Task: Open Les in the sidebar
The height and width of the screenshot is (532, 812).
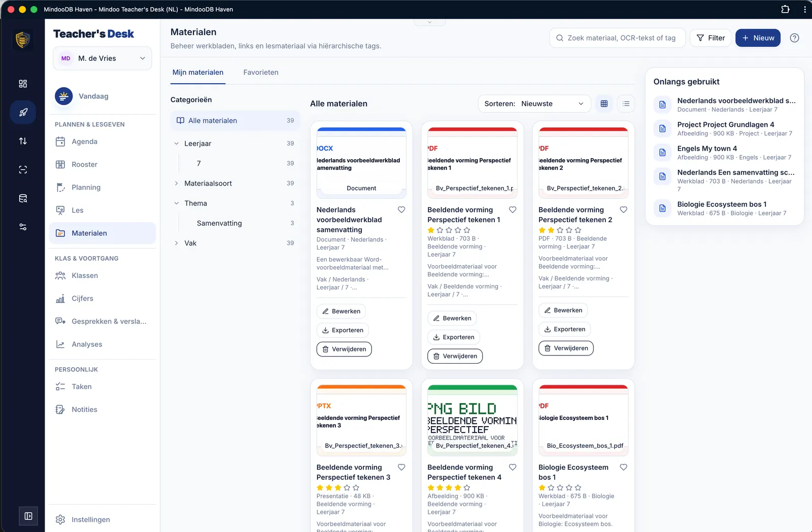Action: pyautogui.click(x=103, y=210)
